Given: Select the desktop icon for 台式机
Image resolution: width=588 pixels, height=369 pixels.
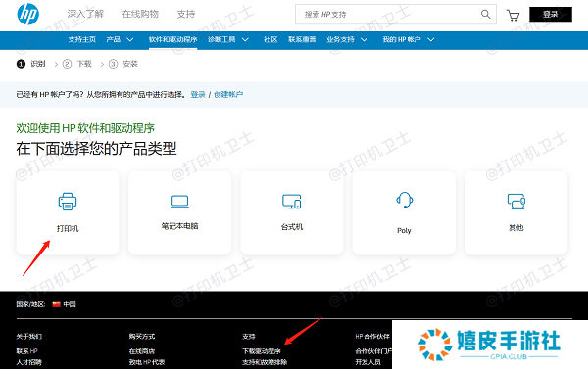Looking at the screenshot, I should click(292, 202).
